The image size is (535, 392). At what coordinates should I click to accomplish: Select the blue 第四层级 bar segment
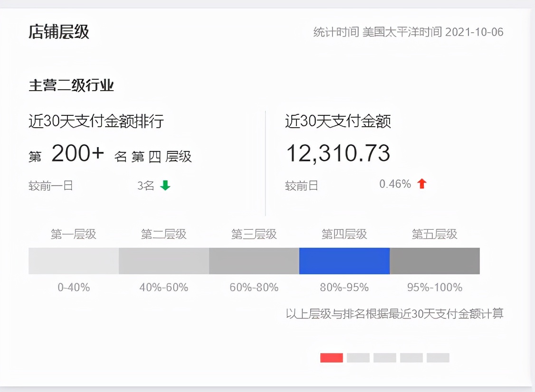(x=343, y=261)
